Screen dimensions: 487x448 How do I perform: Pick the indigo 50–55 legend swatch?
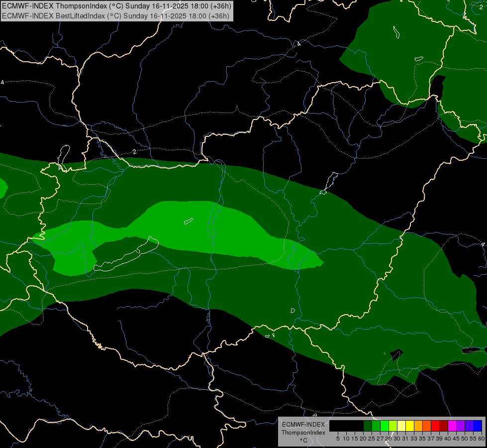pyautogui.click(x=469, y=426)
